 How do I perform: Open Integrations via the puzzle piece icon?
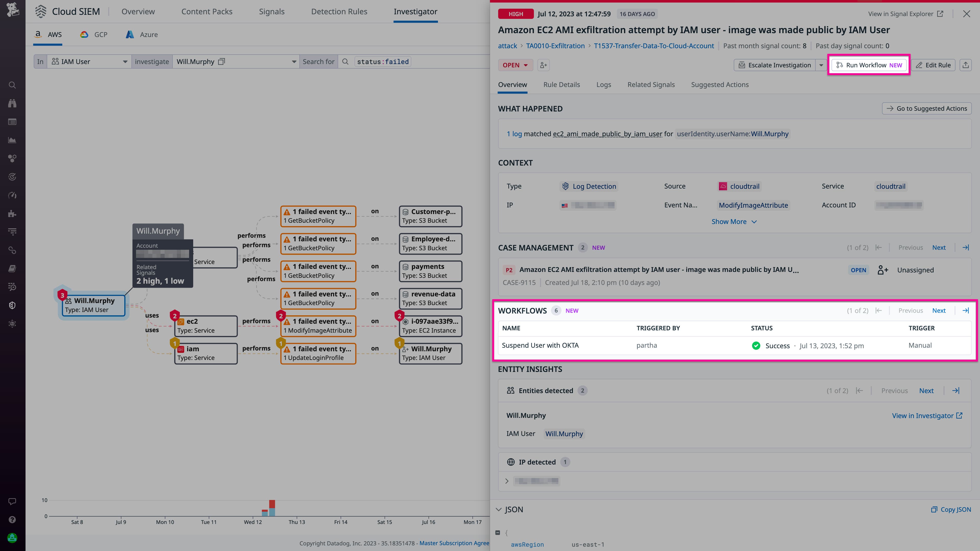tap(12, 213)
